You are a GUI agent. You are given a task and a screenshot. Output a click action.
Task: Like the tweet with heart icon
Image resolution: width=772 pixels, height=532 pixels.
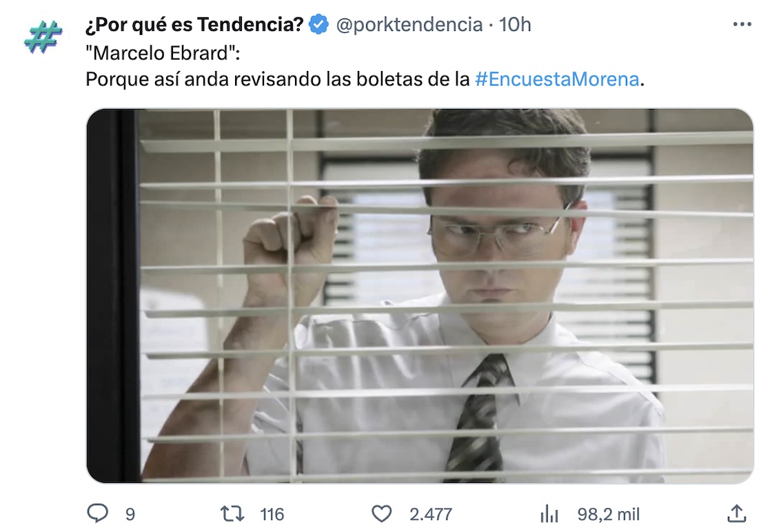pyautogui.click(x=382, y=514)
